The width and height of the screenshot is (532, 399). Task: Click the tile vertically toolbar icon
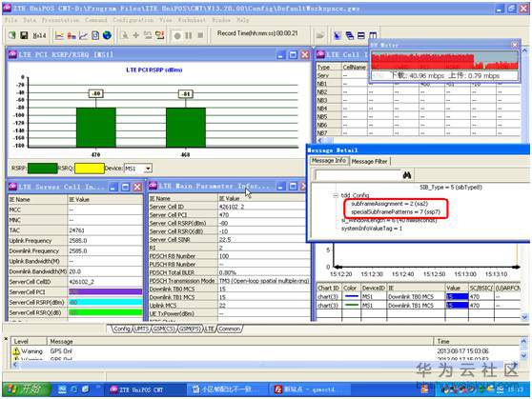(373, 35)
